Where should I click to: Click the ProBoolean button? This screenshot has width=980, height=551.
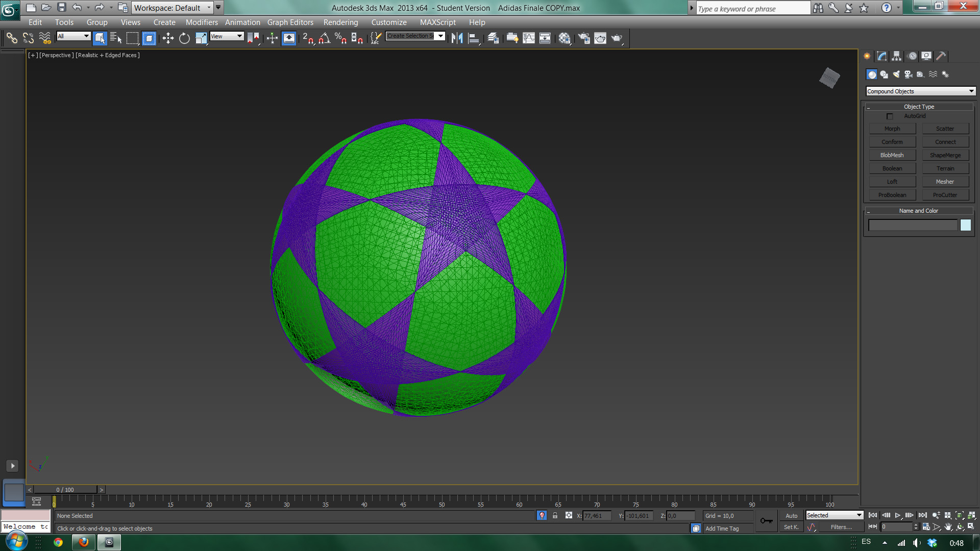(892, 195)
